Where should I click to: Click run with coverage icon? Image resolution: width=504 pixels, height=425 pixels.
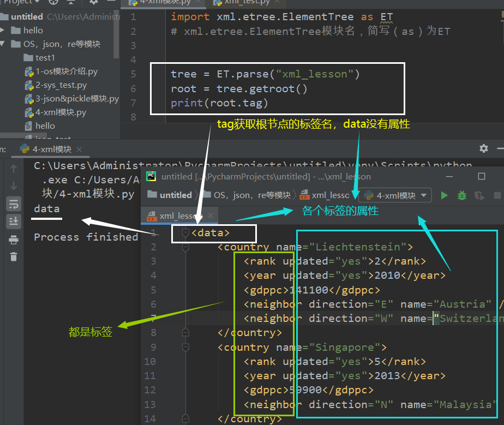pos(479,195)
